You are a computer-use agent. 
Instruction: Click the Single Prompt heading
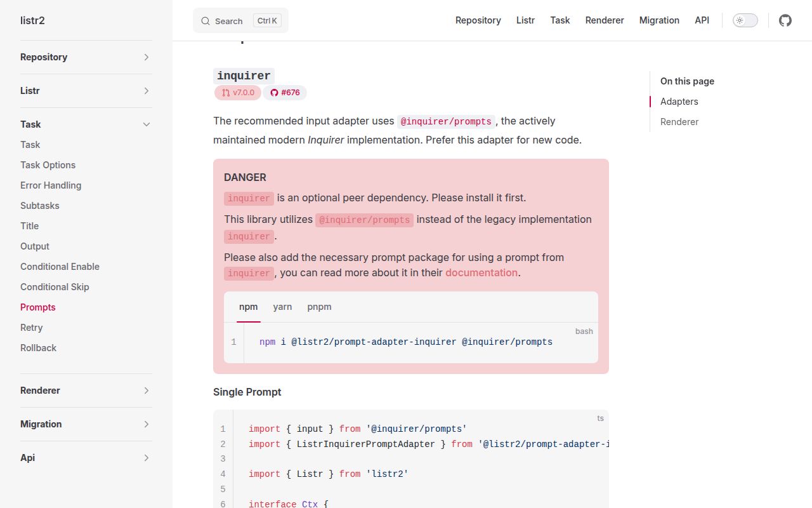coord(247,392)
